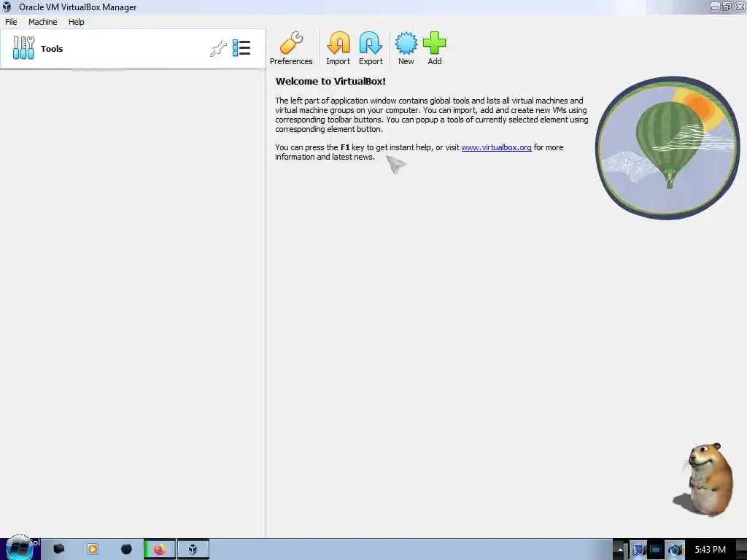Viewport: 747px width, 560px height.
Task: Show hidden system tray icons
Action: 620,550
